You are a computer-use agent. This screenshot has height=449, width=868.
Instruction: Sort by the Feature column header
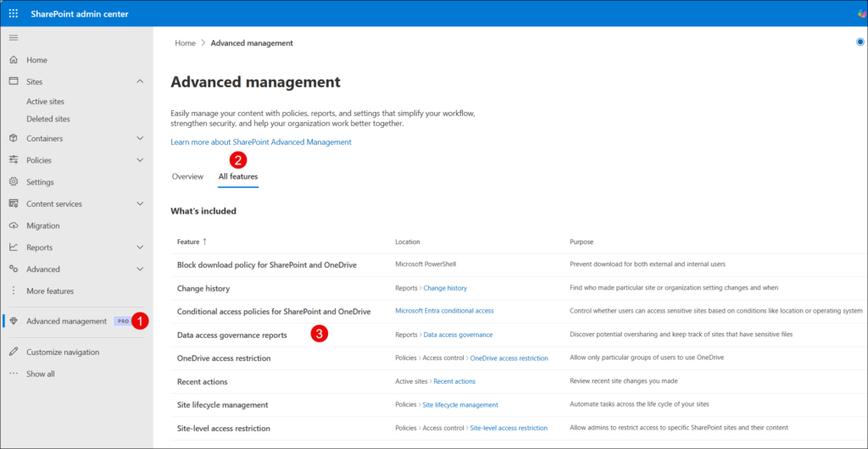(188, 241)
